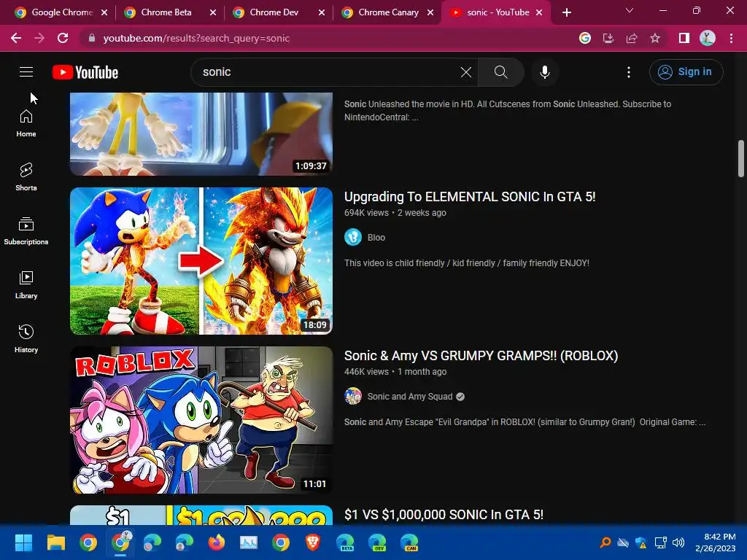The height and width of the screenshot is (560, 747).
Task: Open the Sonic and Amy Squad channel name
Action: pos(410,396)
